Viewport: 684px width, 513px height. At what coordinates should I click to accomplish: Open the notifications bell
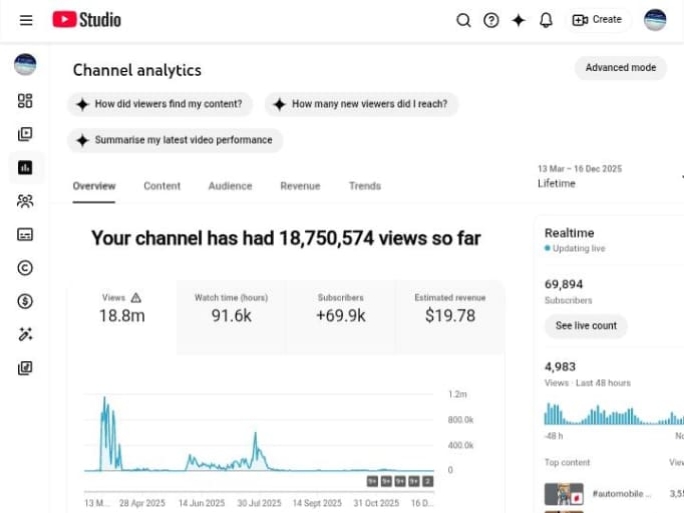tap(546, 20)
